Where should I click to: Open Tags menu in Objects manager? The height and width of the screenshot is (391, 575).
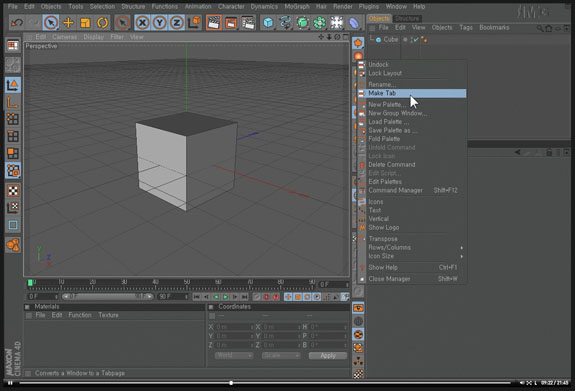coord(466,28)
